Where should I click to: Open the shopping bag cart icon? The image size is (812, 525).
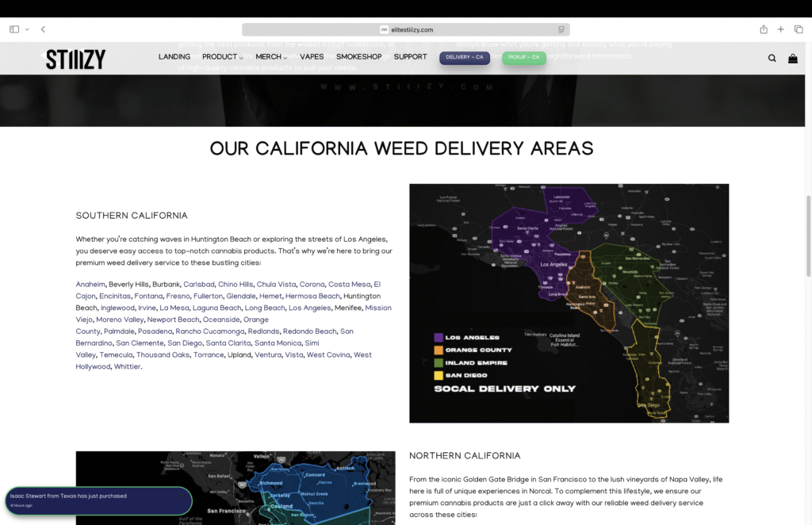click(792, 58)
